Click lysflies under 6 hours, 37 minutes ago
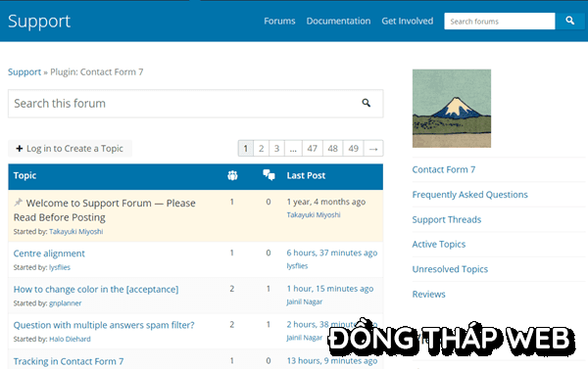The image size is (588, 369). tap(297, 265)
